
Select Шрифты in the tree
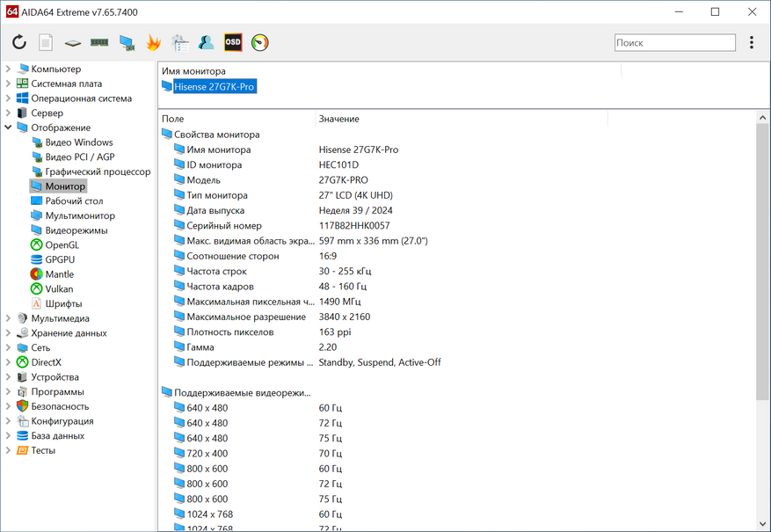click(x=56, y=304)
